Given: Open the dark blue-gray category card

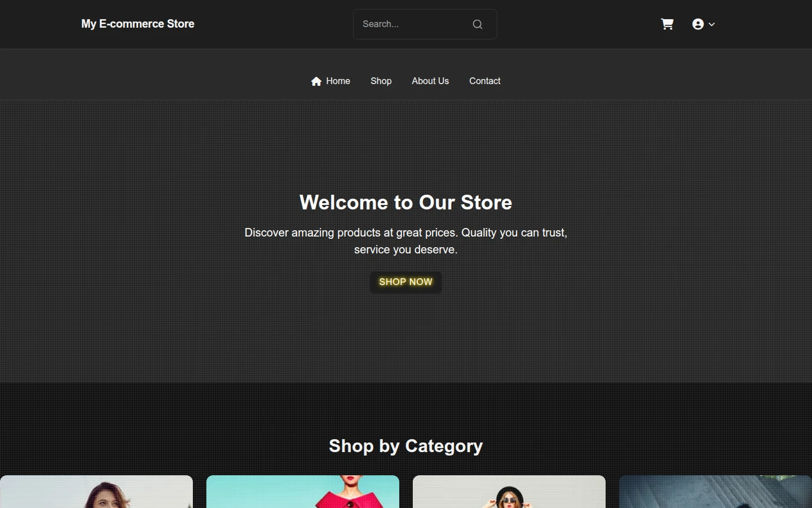Looking at the screenshot, I should (716, 492).
